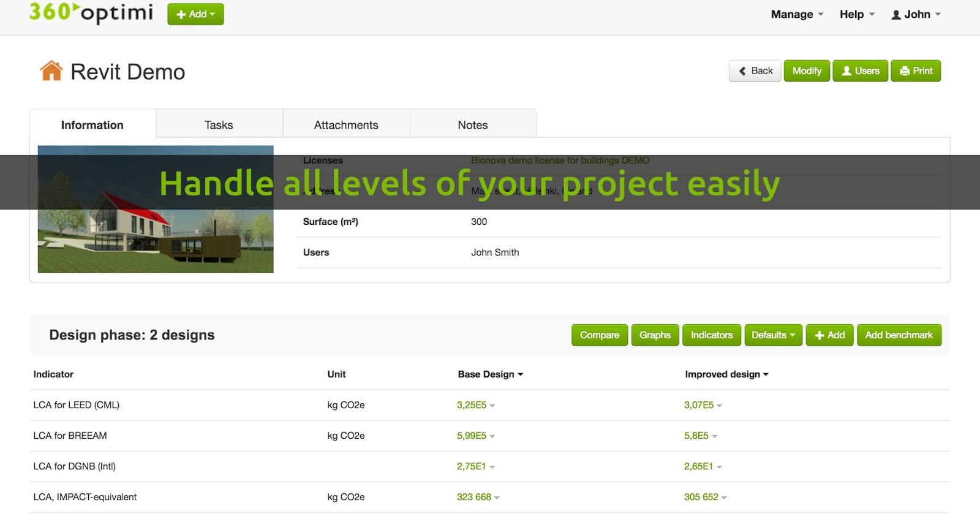Go back with the Back button
Screen dimensions: 980x527
tap(755, 70)
